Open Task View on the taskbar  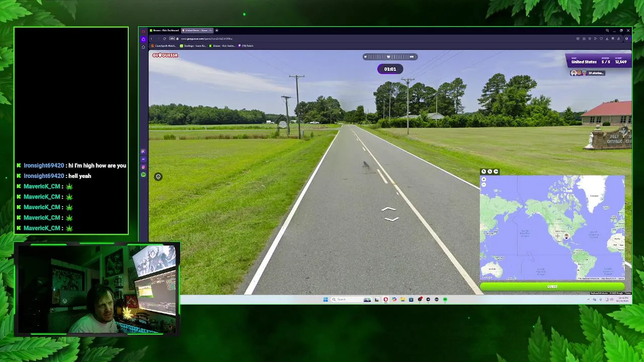377,299
